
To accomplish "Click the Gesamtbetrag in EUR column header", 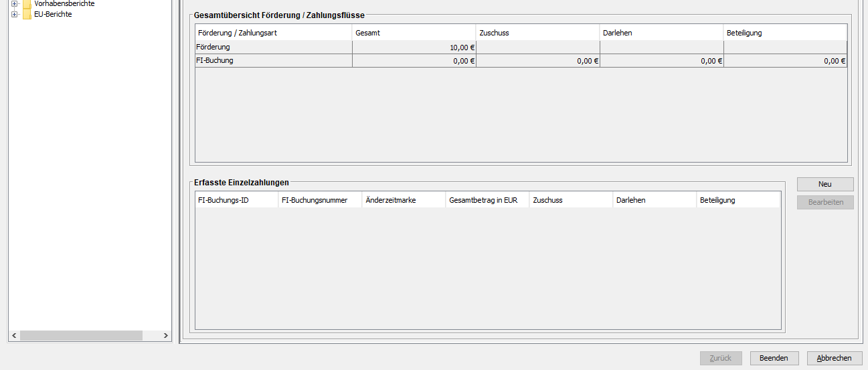I will coord(487,200).
